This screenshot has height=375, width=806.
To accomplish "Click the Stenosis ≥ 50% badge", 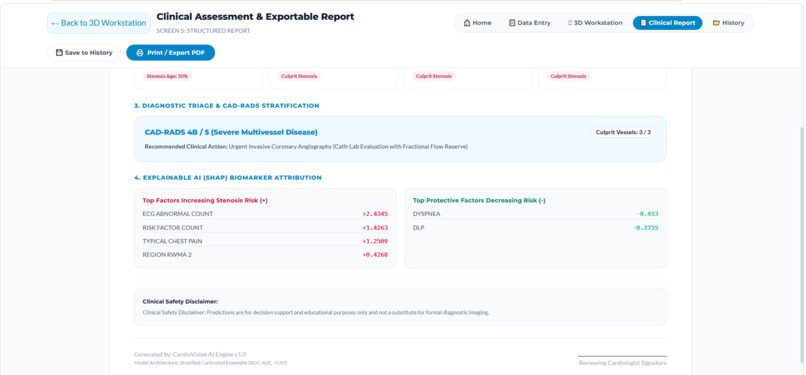I will (167, 76).
